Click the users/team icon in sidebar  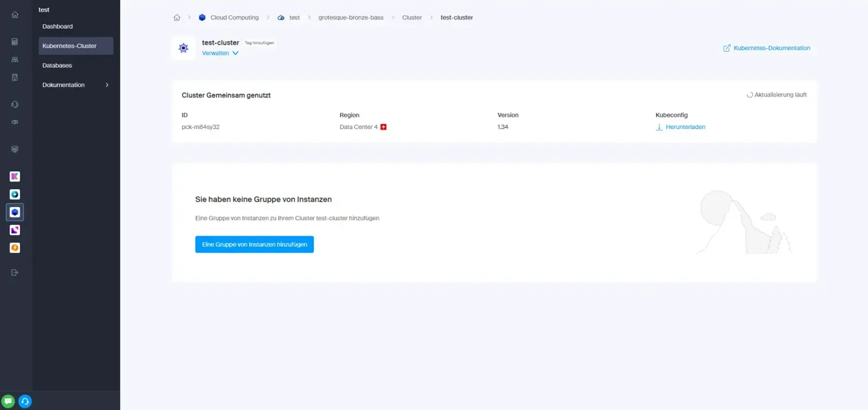(x=15, y=59)
